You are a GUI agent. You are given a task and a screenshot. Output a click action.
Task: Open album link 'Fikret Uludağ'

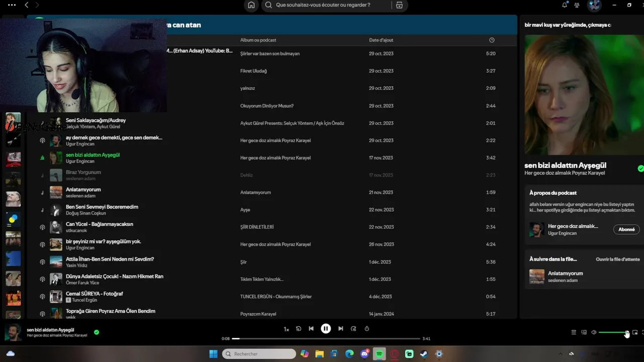point(254,71)
